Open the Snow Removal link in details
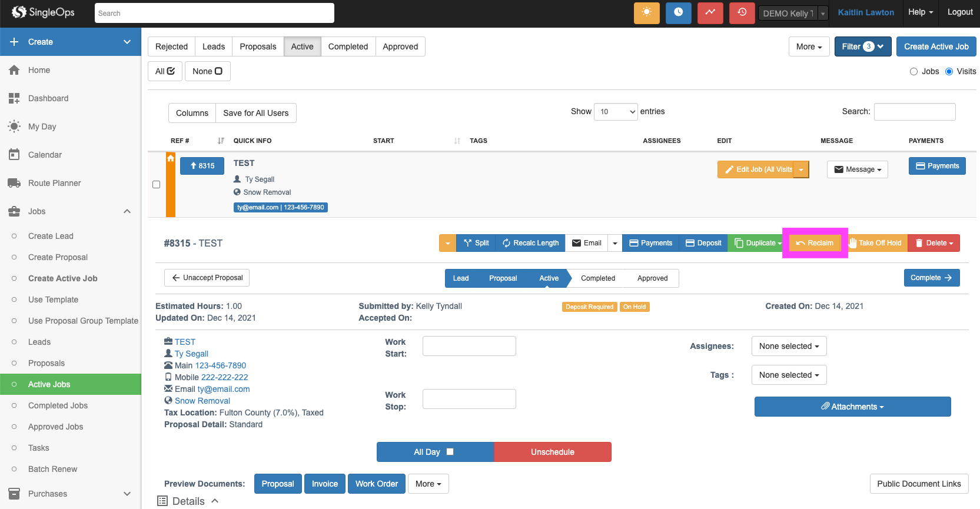980x509 pixels. tap(202, 401)
